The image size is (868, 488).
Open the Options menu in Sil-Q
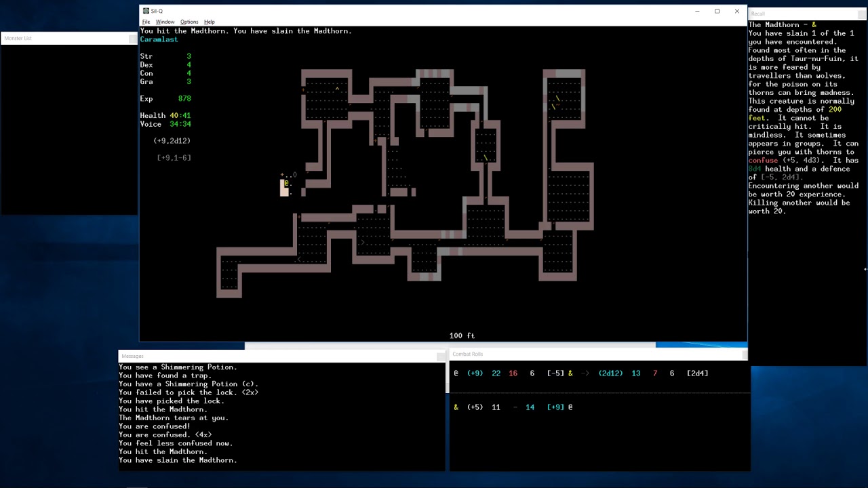[x=189, y=22]
